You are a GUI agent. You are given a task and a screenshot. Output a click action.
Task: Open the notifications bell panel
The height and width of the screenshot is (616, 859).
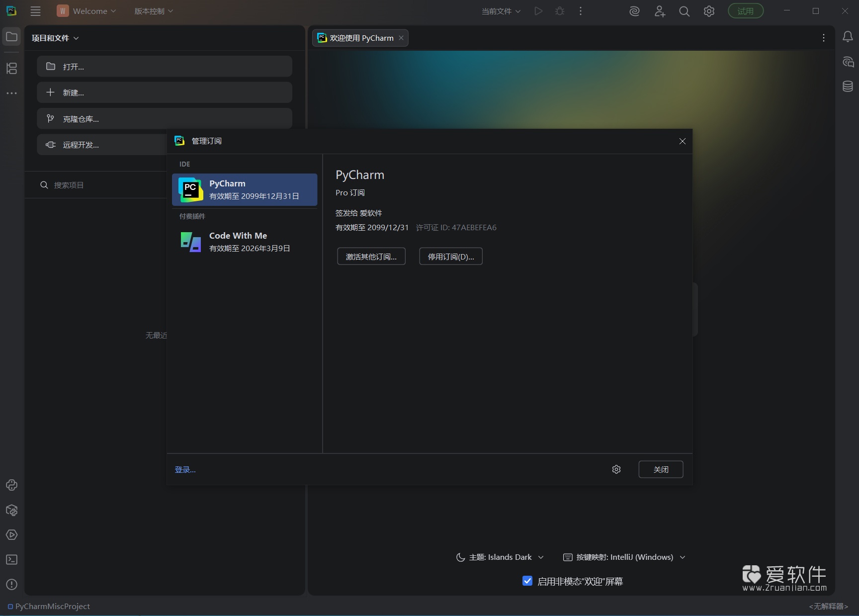(848, 36)
